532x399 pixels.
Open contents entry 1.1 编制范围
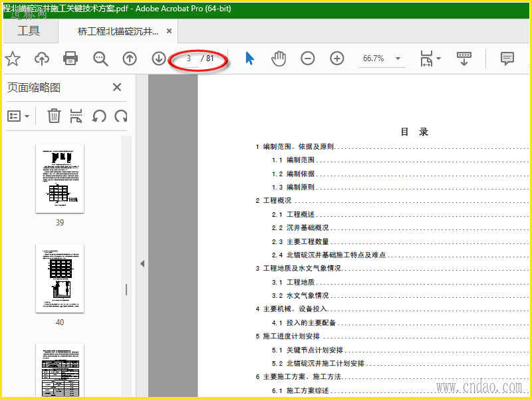402,160
